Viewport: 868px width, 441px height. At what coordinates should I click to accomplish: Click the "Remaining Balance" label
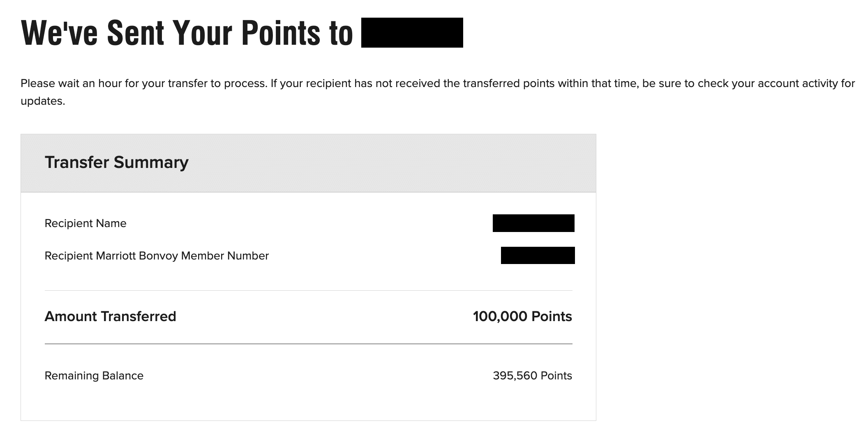pyautogui.click(x=94, y=376)
